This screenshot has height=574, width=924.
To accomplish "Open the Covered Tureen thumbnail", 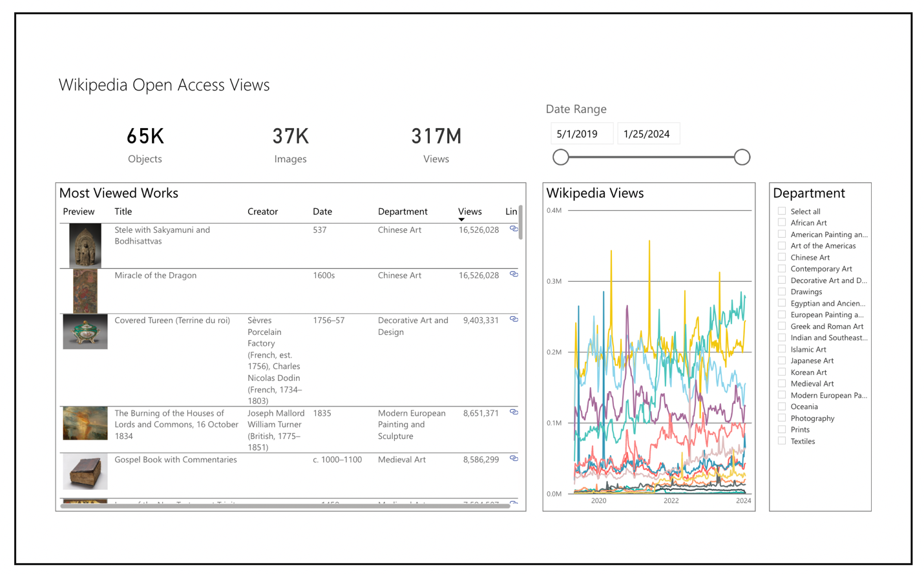I will coord(85,332).
